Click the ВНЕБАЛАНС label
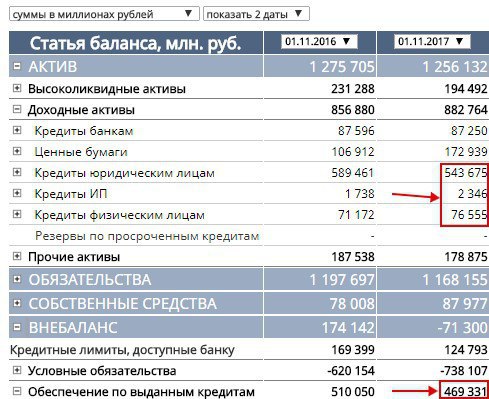The width and height of the screenshot is (489, 399). point(73,328)
